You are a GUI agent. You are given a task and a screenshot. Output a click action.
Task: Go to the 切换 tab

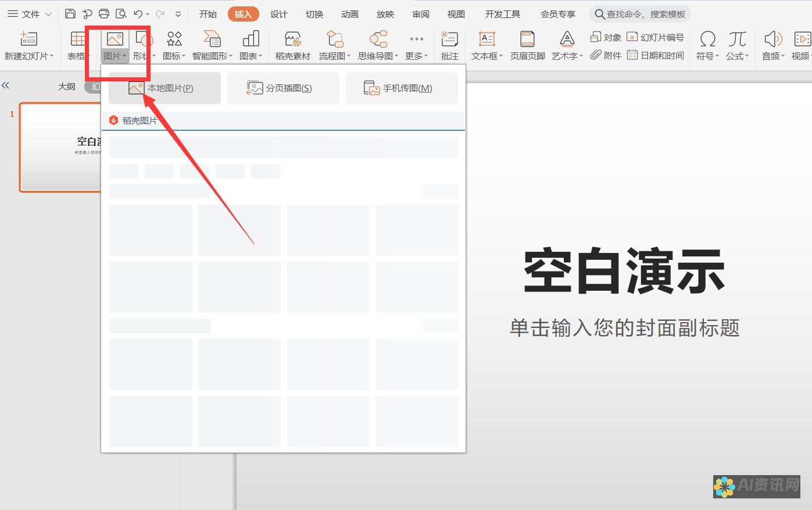click(x=314, y=14)
